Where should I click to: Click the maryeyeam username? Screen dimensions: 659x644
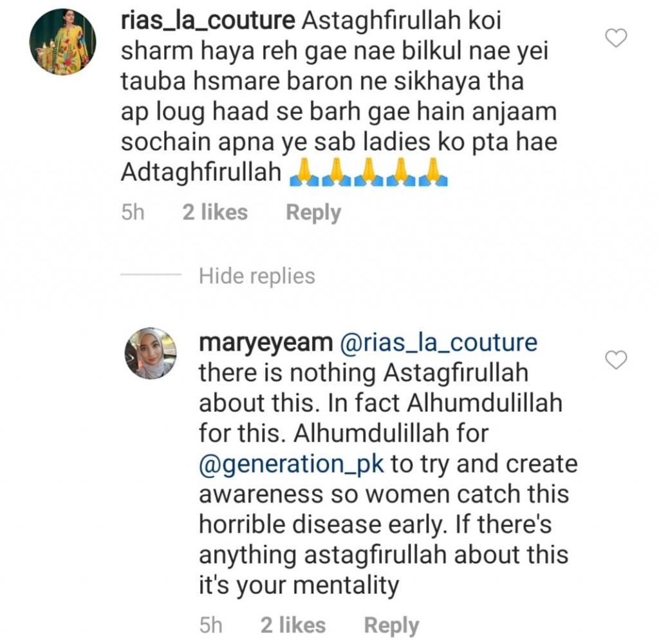tap(266, 343)
